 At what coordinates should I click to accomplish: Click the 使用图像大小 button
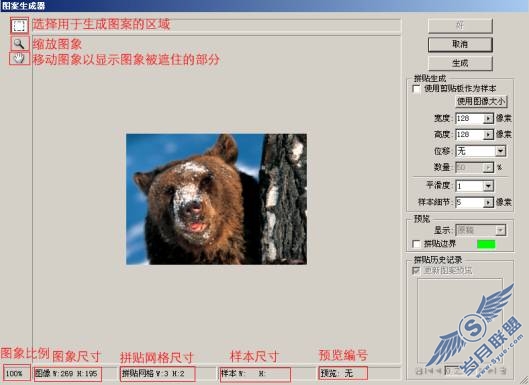pos(481,101)
